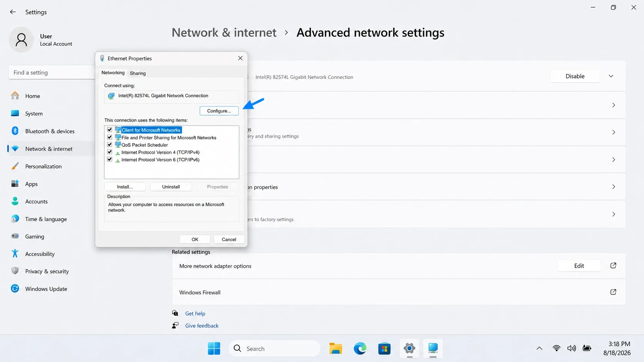This screenshot has width=644, height=362.
Task: Click the Install... button
Action: [125, 187]
